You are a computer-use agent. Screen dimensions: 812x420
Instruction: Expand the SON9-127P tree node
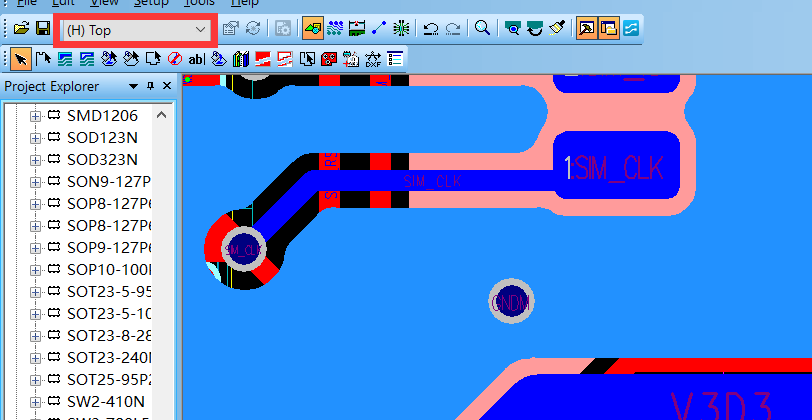point(35,182)
